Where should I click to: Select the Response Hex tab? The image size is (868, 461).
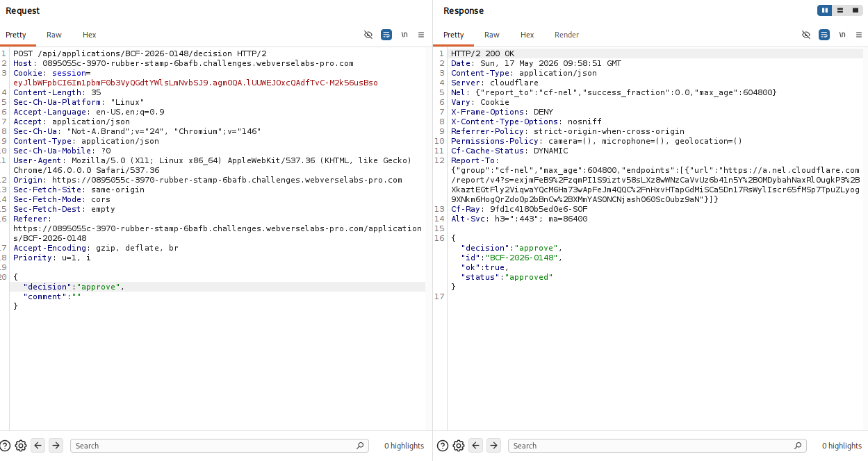tap(527, 35)
